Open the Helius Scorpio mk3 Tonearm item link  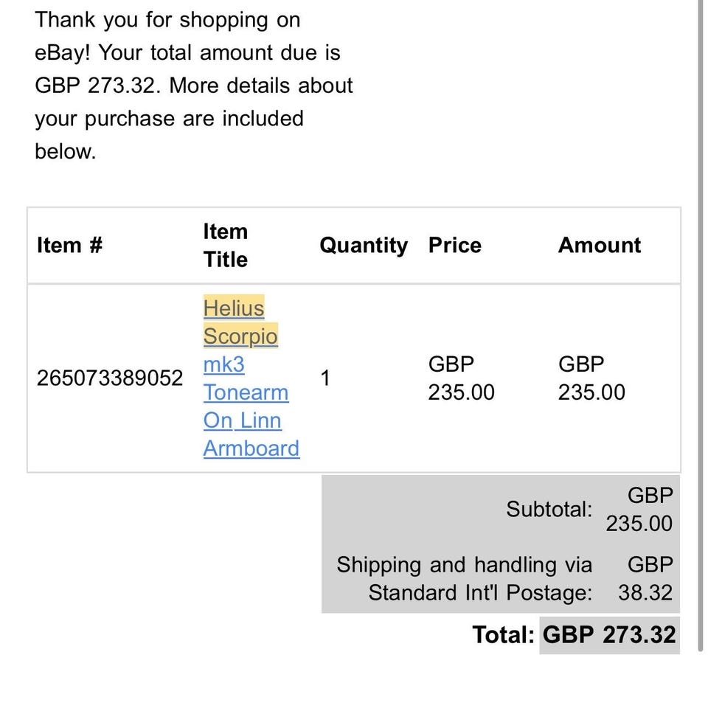point(251,378)
